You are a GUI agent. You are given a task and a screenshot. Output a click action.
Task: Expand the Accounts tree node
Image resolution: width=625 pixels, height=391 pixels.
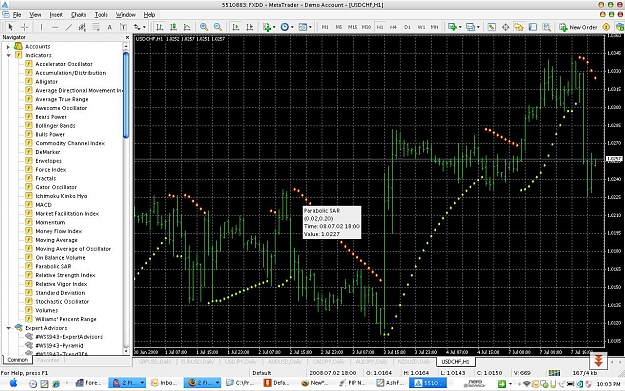tap(8, 47)
